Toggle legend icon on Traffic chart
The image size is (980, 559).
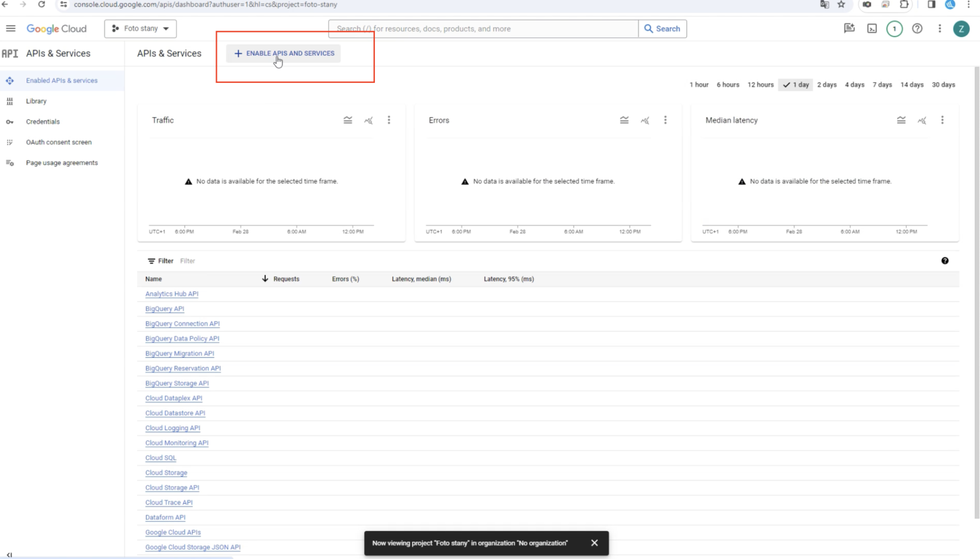point(348,120)
